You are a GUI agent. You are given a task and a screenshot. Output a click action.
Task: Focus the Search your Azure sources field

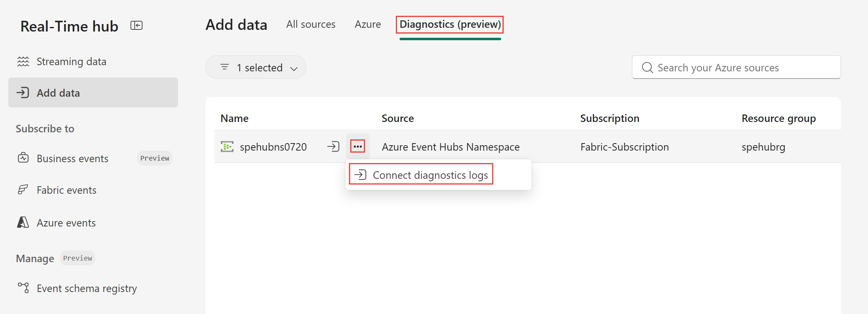[x=736, y=67]
